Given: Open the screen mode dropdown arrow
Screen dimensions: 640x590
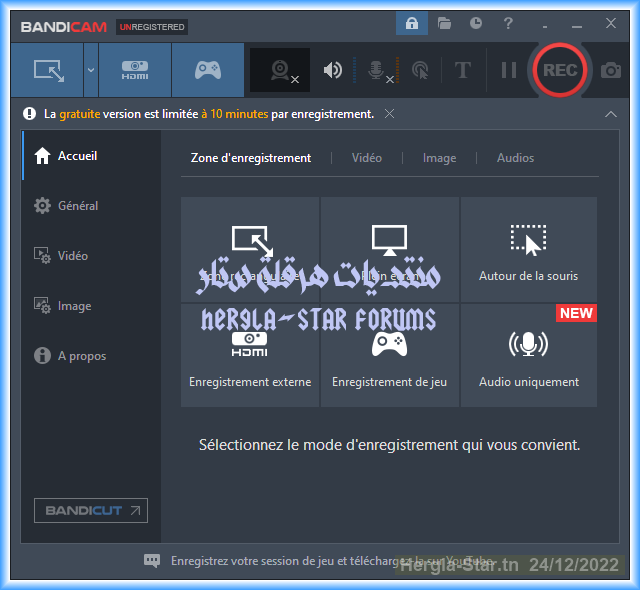Looking at the screenshot, I should point(91,70).
